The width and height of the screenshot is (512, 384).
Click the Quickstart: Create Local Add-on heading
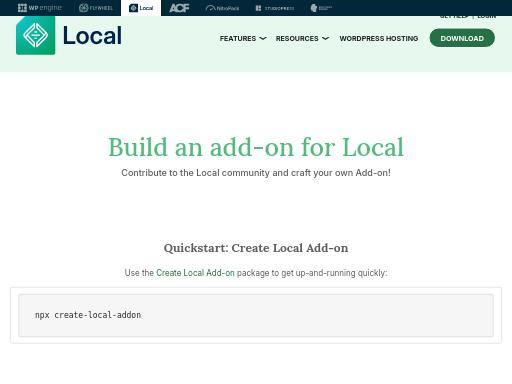pyautogui.click(x=256, y=248)
